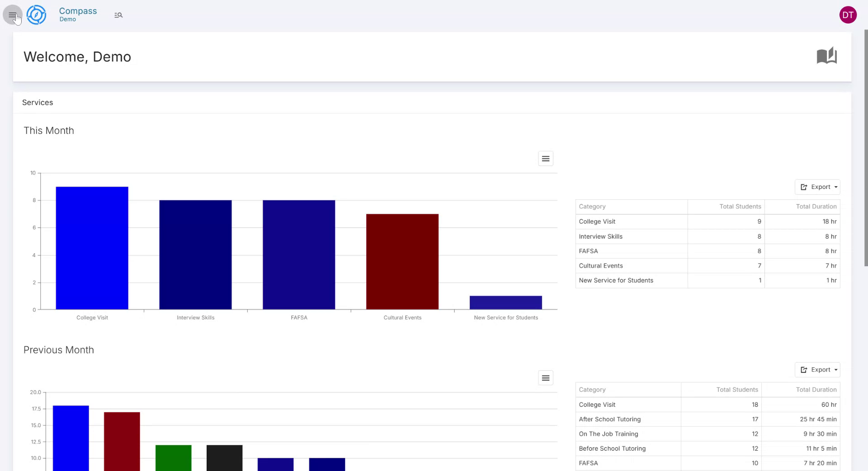Expand the This Month Export dropdown

[817, 187]
